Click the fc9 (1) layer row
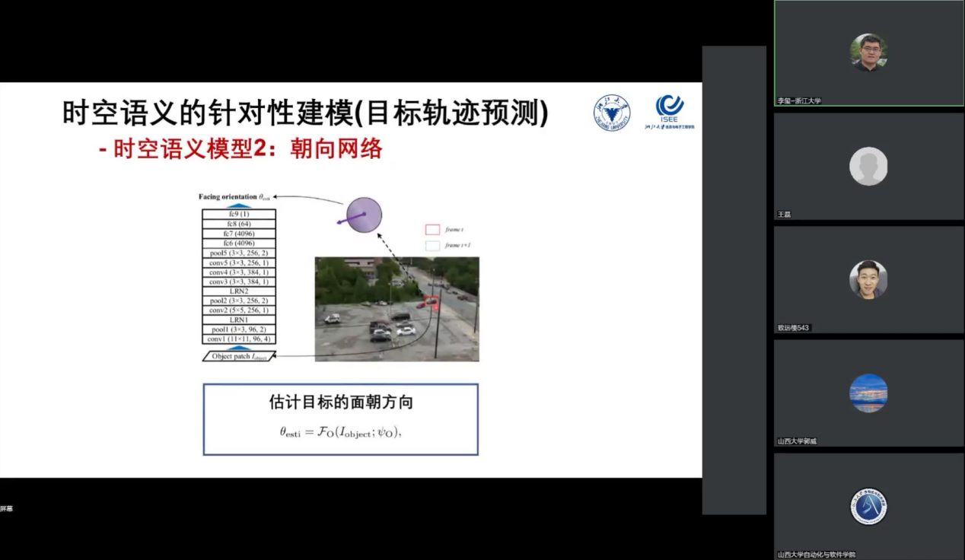Viewport: 965px width, 560px height. [x=239, y=214]
